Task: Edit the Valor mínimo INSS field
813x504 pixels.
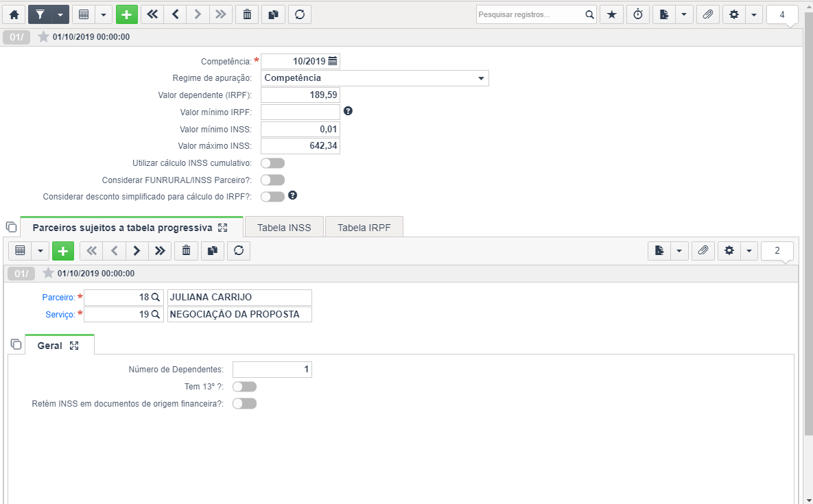Action: pos(301,129)
